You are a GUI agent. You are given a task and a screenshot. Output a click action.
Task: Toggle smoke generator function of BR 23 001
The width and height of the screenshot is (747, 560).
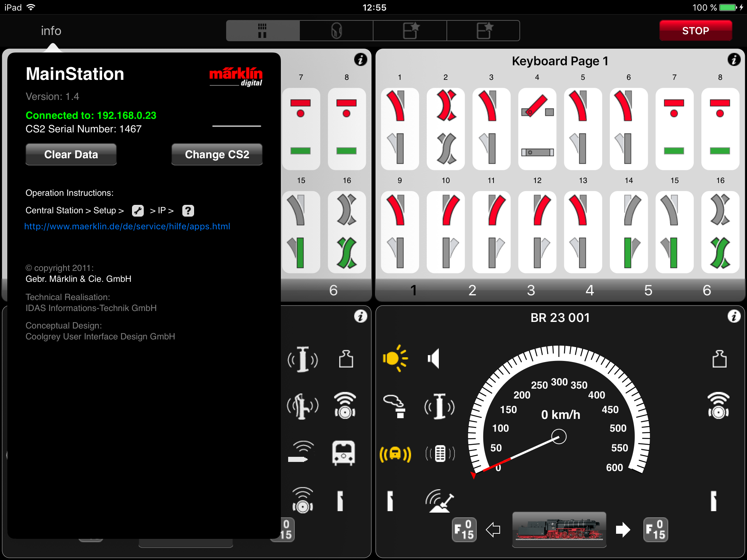[395, 406]
